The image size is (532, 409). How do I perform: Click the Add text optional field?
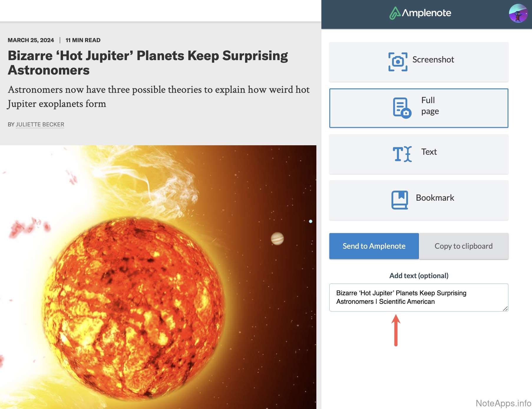point(419,297)
